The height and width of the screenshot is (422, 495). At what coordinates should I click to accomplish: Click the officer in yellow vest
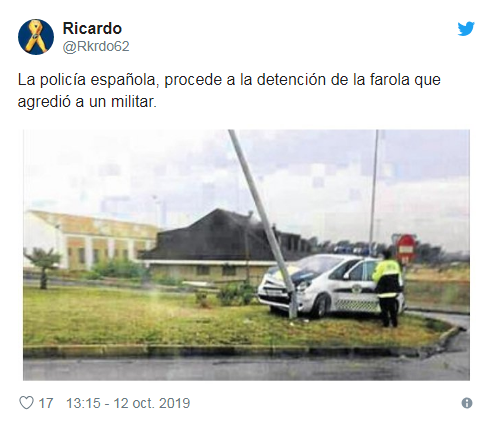388,288
